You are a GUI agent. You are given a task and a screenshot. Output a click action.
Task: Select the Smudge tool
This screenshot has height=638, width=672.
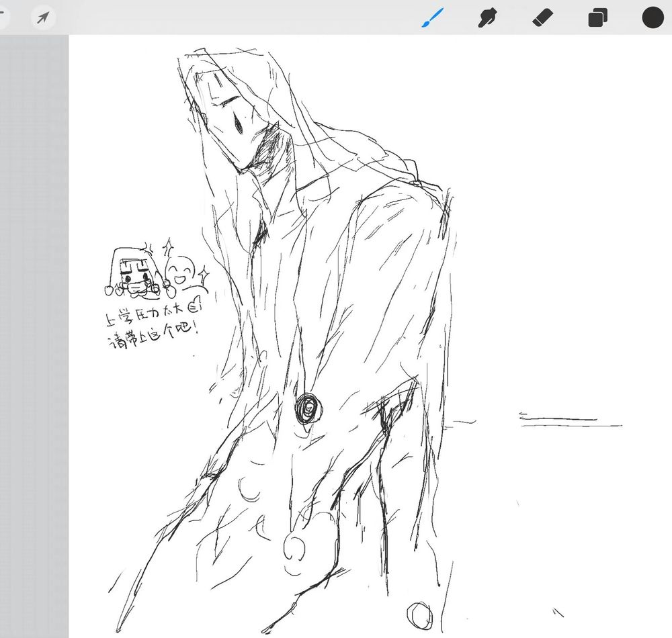(487, 18)
